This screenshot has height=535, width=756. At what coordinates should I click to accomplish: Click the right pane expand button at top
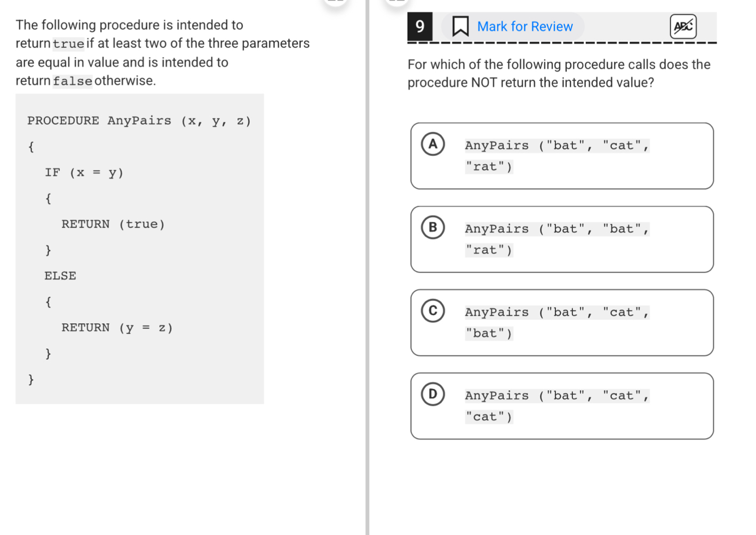(397, 2)
